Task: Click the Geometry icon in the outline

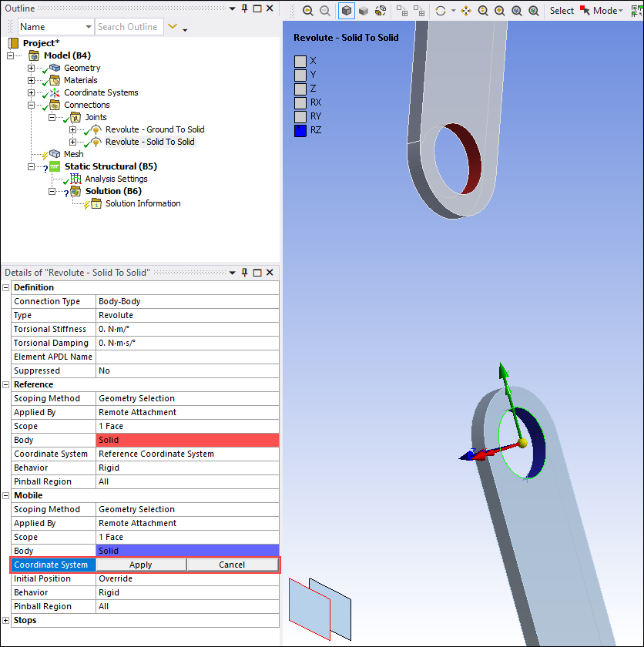Action: tap(55, 67)
